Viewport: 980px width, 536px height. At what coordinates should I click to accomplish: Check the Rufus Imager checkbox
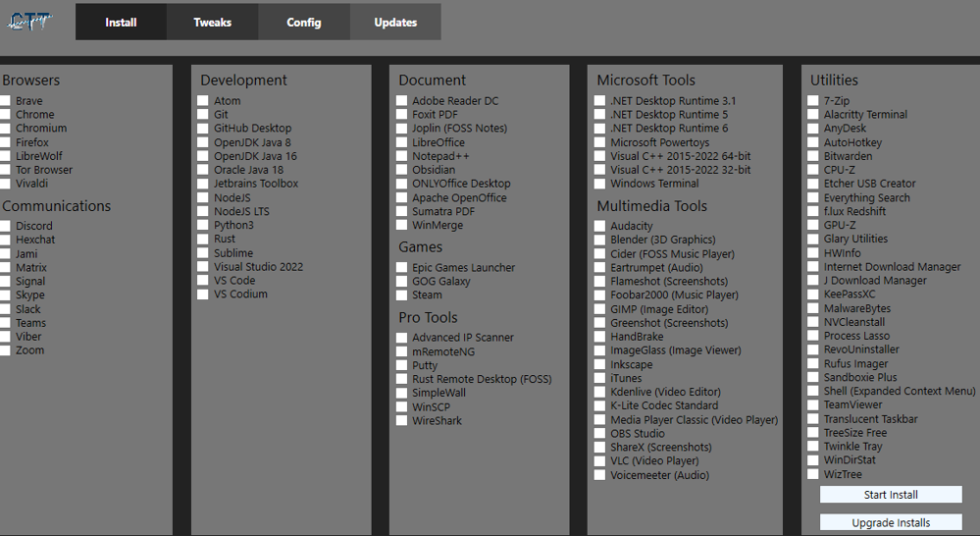813,363
